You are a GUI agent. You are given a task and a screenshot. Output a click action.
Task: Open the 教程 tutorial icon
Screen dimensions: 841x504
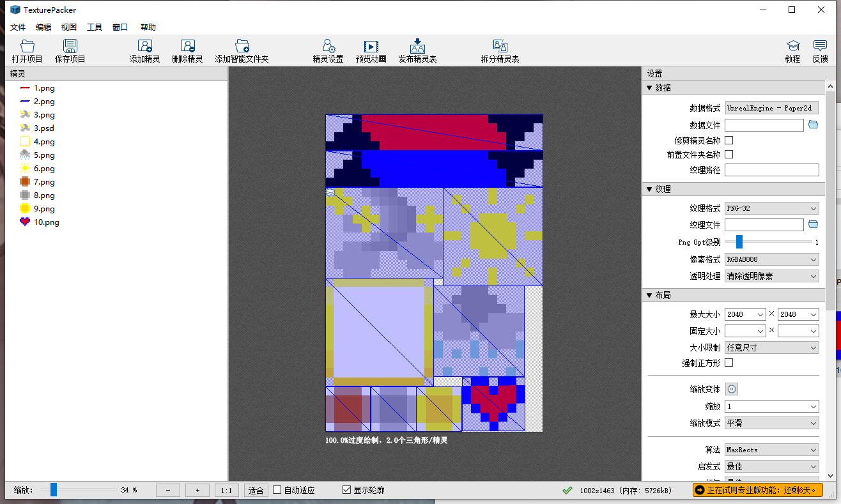point(793,50)
